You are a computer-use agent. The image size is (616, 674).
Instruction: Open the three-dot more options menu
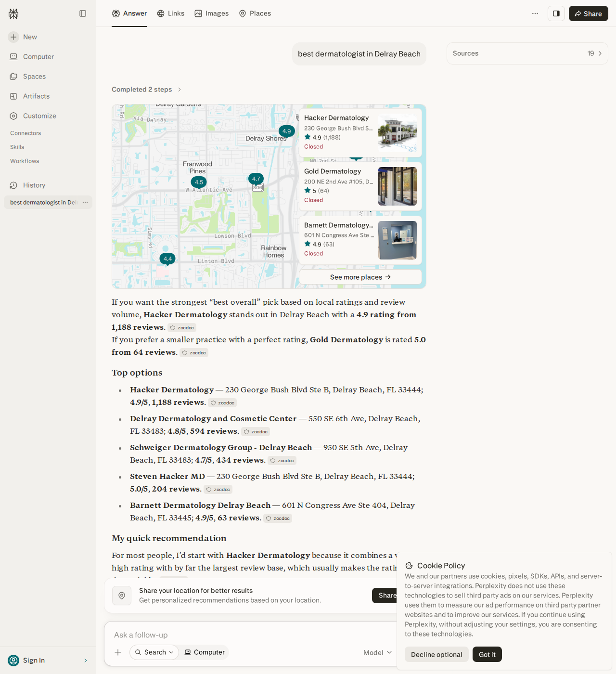point(535,13)
